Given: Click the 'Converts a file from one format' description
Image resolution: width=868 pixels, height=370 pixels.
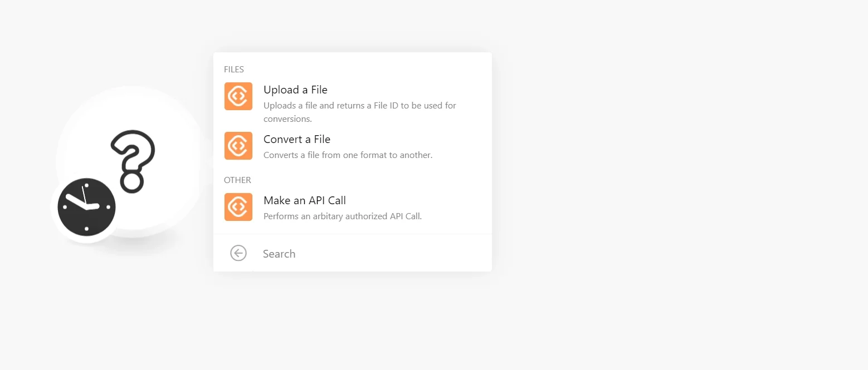Looking at the screenshot, I should [x=348, y=155].
